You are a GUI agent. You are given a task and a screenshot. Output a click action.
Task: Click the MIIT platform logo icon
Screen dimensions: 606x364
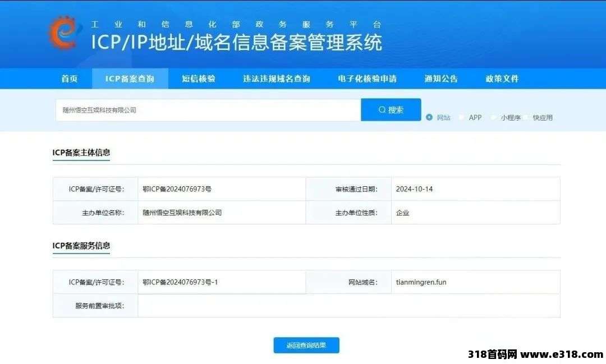tap(63, 33)
